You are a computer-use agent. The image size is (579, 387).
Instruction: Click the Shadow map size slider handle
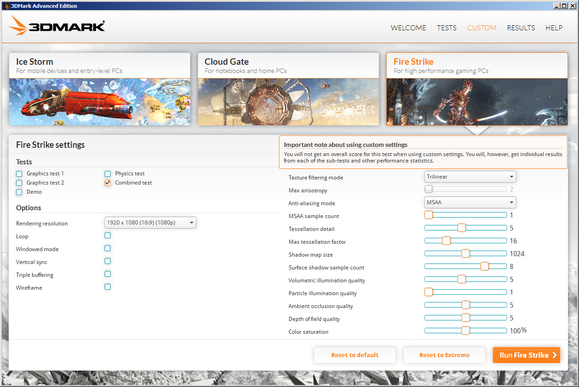(466, 253)
